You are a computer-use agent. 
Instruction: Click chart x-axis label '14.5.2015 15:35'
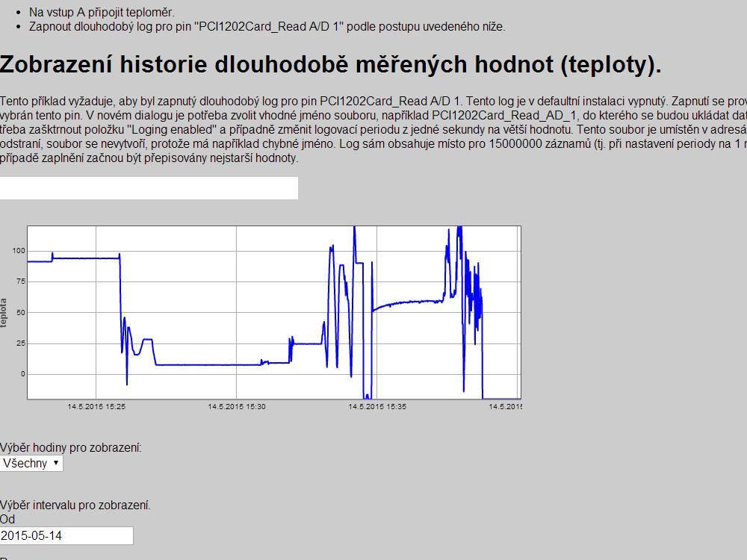click(x=377, y=407)
